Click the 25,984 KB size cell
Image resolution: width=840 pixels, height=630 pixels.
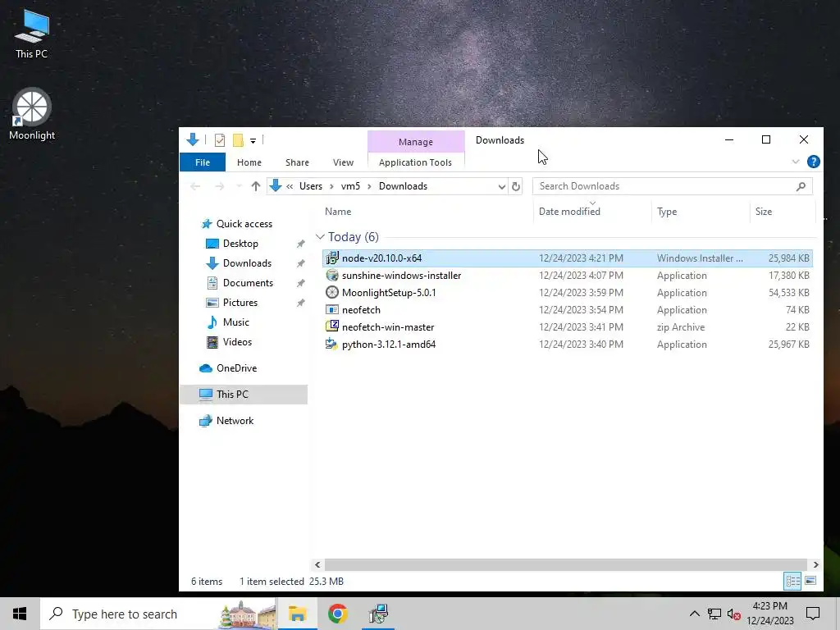[x=788, y=258]
